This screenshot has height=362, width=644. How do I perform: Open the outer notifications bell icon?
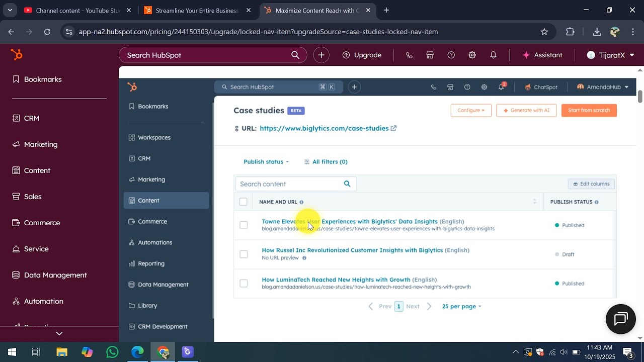click(494, 55)
